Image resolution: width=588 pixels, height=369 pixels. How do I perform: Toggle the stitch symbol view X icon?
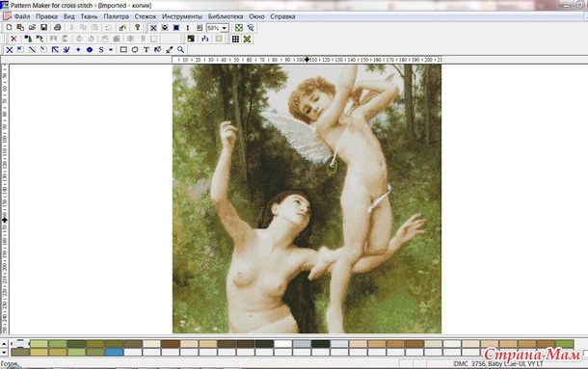click(x=153, y=28)
